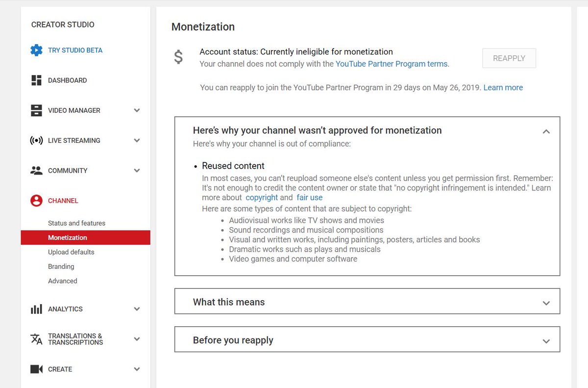The width and height of the screenshot is (588, 388).
Task: Click the Analytics bar chart icon
Action: (36, 309)
